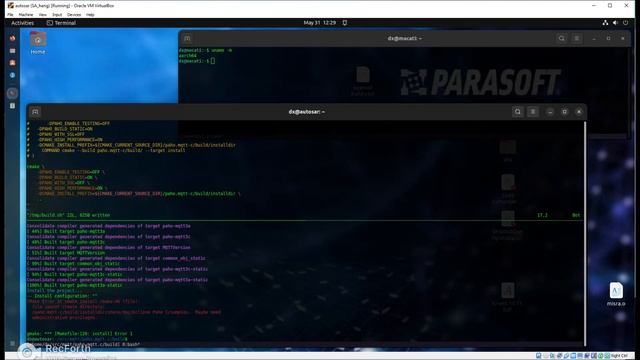640x360 pixels.
Task: Open the VirtualBox Input menu
Action: (57, 15)
